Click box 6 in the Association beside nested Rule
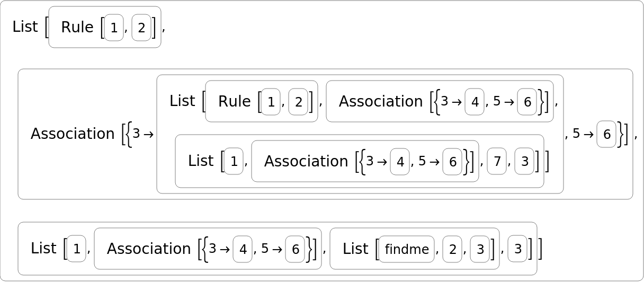This screenshot has height=282, width=644. tap(527, 102)
